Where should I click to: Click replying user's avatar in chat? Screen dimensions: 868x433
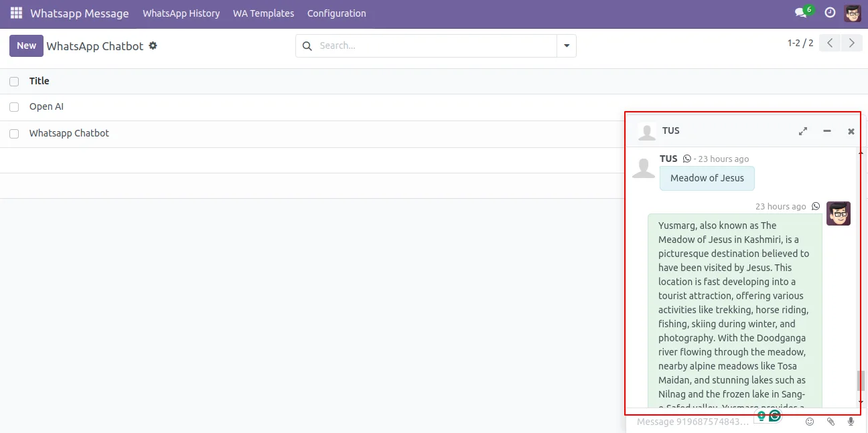839,213
